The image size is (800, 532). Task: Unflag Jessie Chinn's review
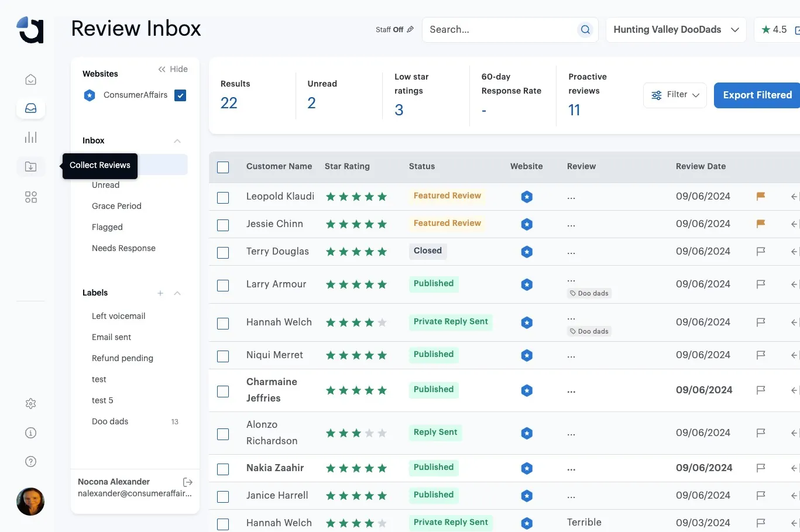click(761, 224)
